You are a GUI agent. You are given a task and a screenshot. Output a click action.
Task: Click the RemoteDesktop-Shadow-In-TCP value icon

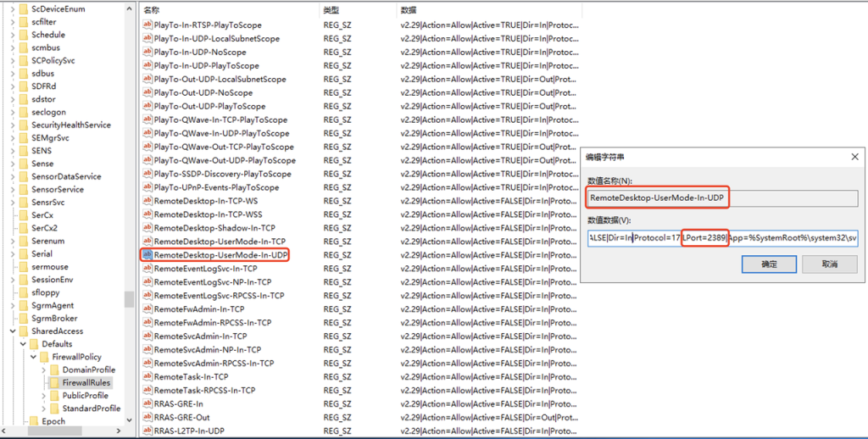(x=147, y=228)
